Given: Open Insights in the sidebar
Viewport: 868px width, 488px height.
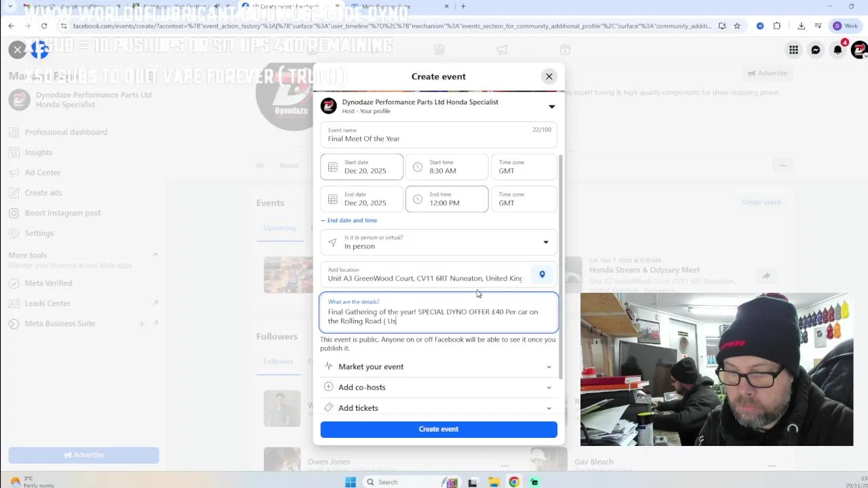Looking at the screenshot, I should (39, 152).
